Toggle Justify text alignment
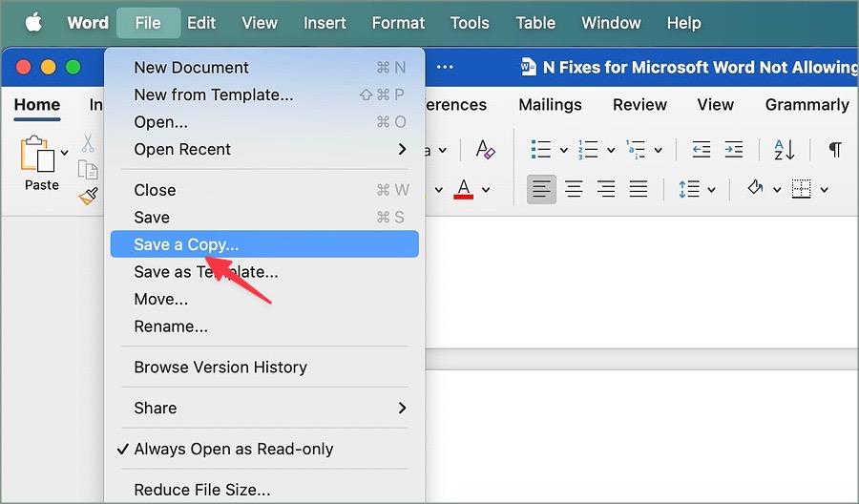The image size is (859, 504). click(x=639, y=190)
